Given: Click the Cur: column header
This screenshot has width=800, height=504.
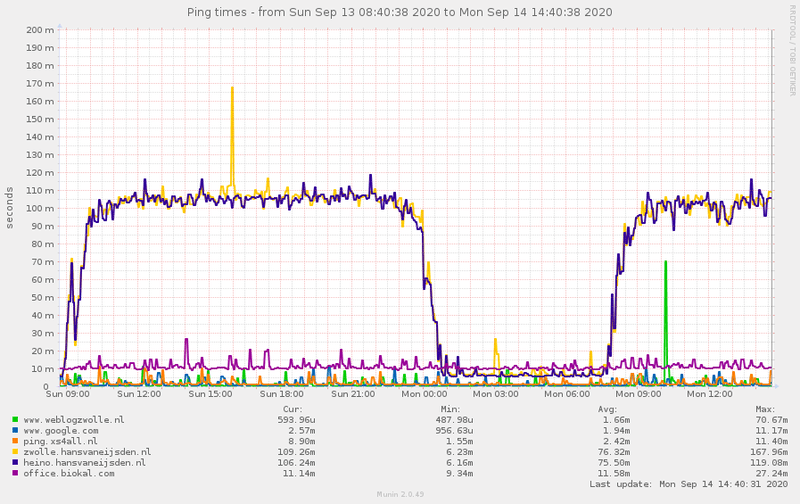Looking at the screenshot, I should (292, 409).
